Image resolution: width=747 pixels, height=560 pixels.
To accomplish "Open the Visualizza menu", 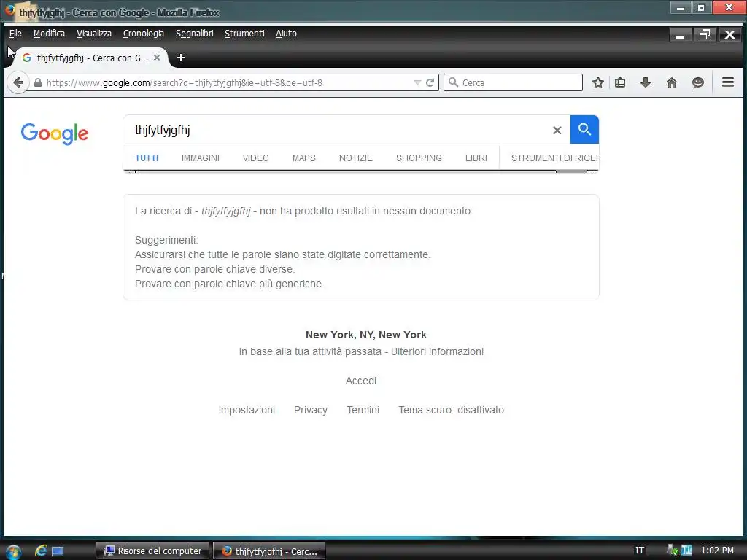I will coord(94,34).
